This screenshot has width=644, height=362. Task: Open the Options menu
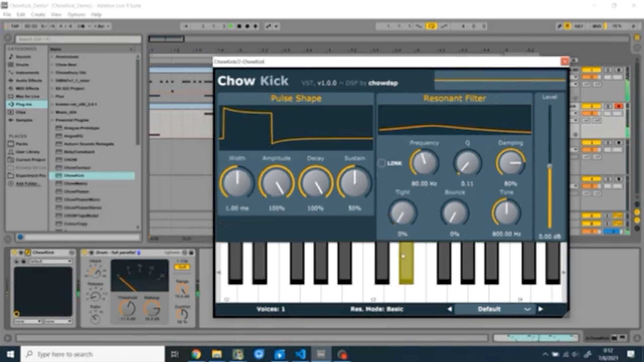click(76, 15)
